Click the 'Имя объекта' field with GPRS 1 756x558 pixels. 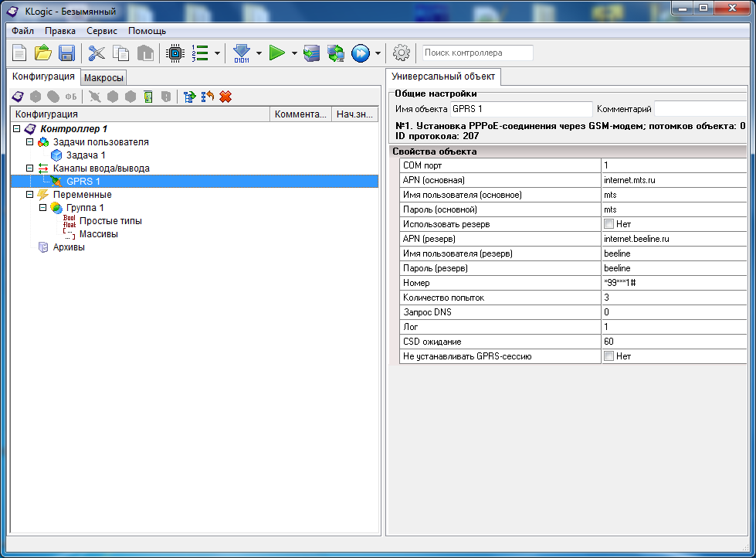[520, 109]
